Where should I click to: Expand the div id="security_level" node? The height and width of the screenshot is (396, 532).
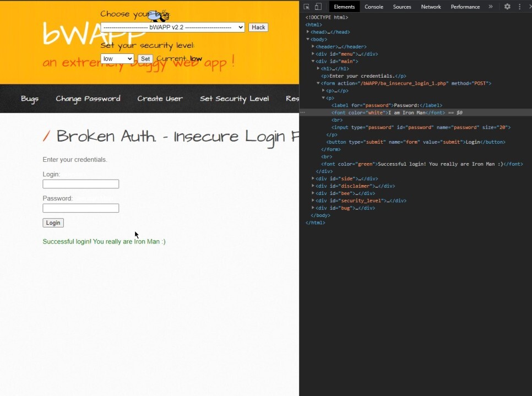[x=313, y=200]
